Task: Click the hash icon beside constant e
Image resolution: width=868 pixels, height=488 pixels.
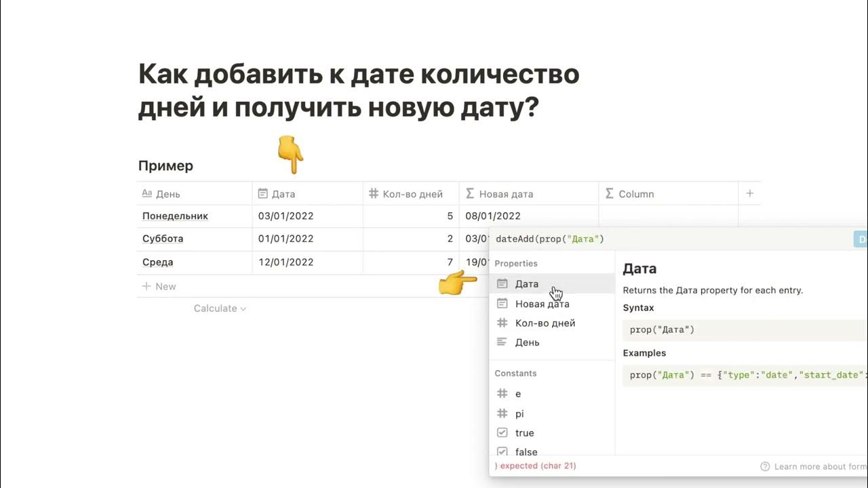Action: 502,394
